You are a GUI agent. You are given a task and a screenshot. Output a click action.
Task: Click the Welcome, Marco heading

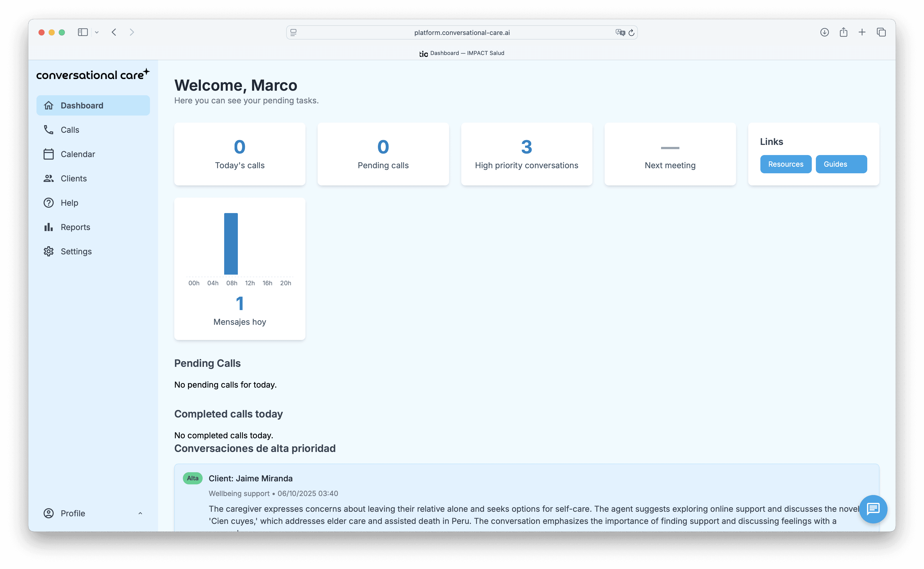(x=236, y=85)
